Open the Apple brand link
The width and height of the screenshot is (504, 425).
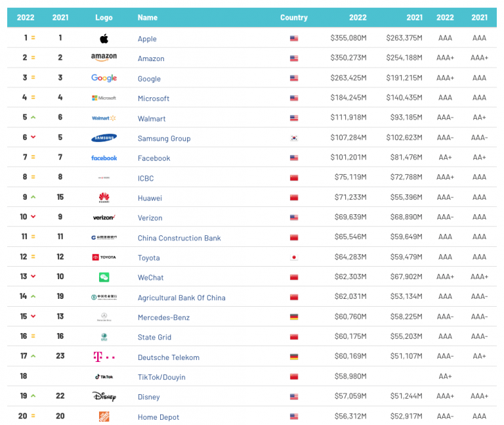tap(147, 39)
